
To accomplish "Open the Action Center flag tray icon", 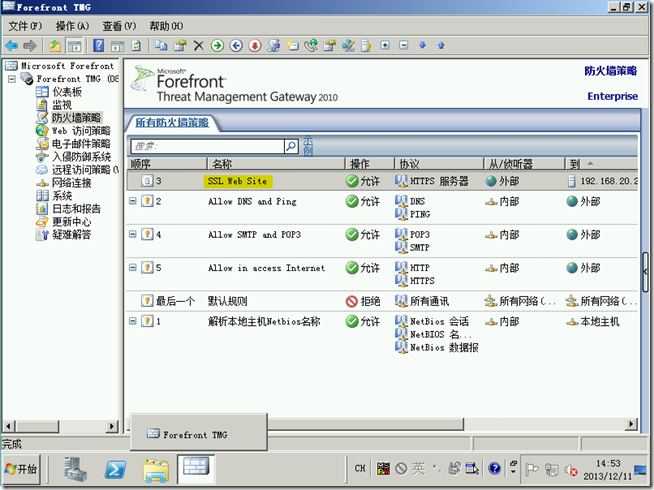I will coord(531,470).
